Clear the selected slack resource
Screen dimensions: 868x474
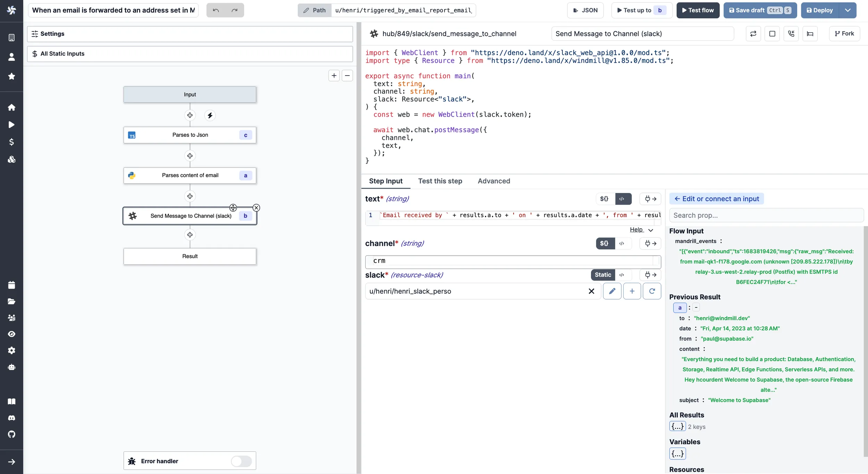pos(591,291)
